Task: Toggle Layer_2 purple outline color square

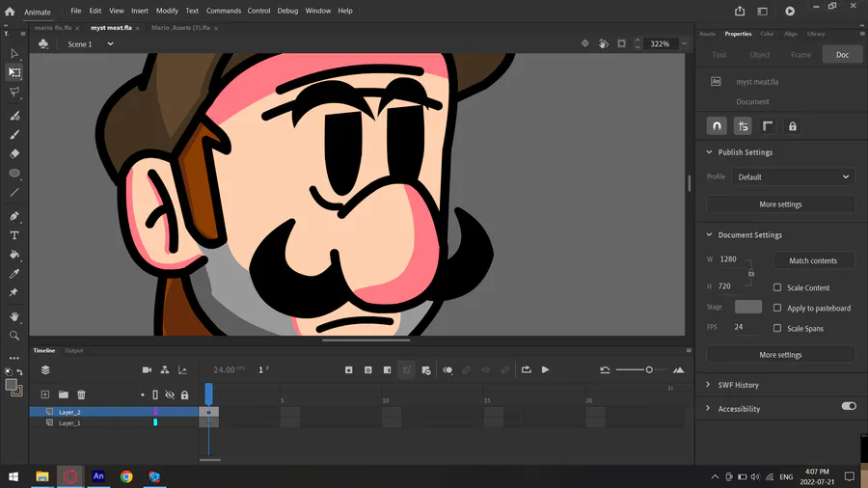Action: (155, 412)
